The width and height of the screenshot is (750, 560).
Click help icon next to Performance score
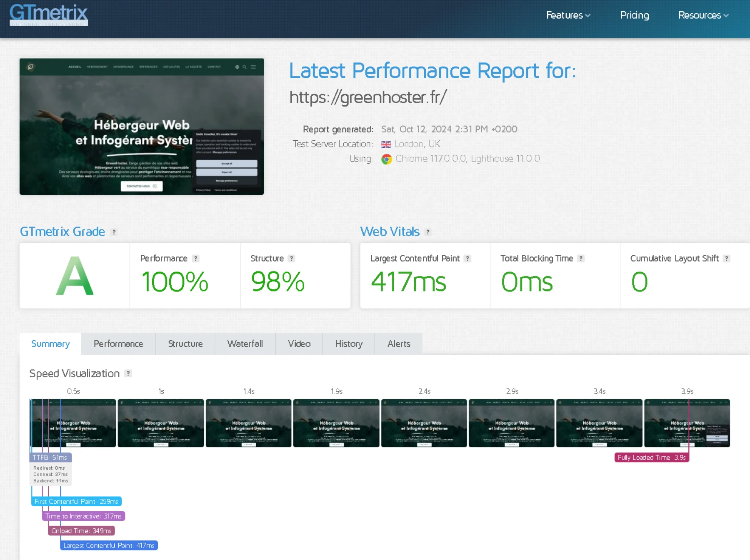[195, 259]
